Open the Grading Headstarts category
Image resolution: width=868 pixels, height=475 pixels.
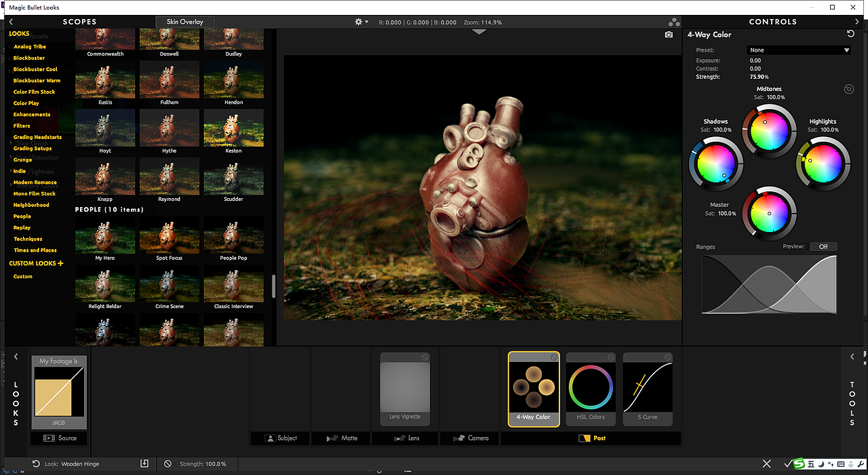(37, 137)
